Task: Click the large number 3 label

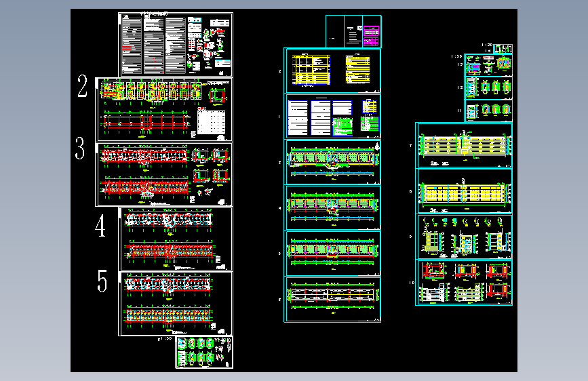Action: pos(80,148)
